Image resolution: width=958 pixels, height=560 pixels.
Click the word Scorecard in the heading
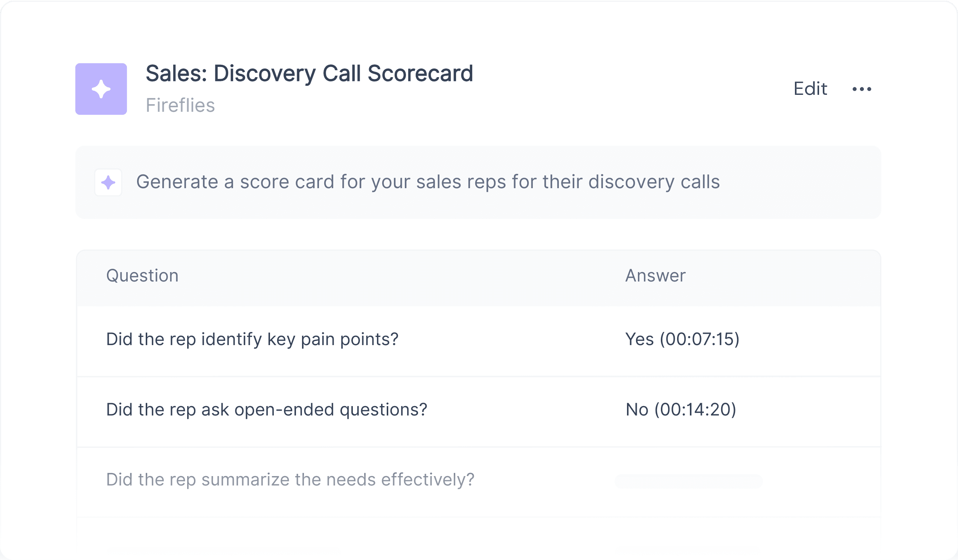point(420,73)
